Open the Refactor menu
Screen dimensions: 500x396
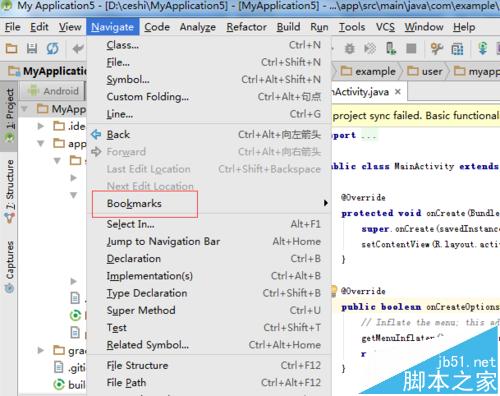pyautogui.click(x=247, y=27)
